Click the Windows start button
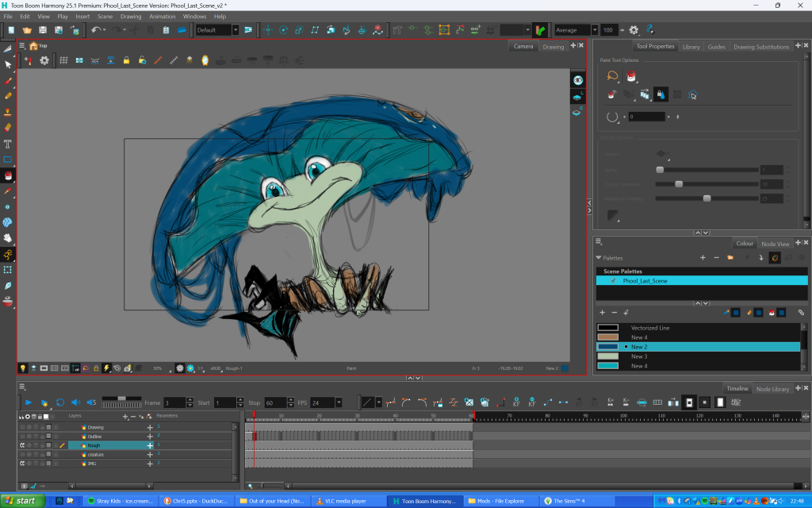Image resolution: width=812 pixels, height=508 pixels. click(21, 501)
